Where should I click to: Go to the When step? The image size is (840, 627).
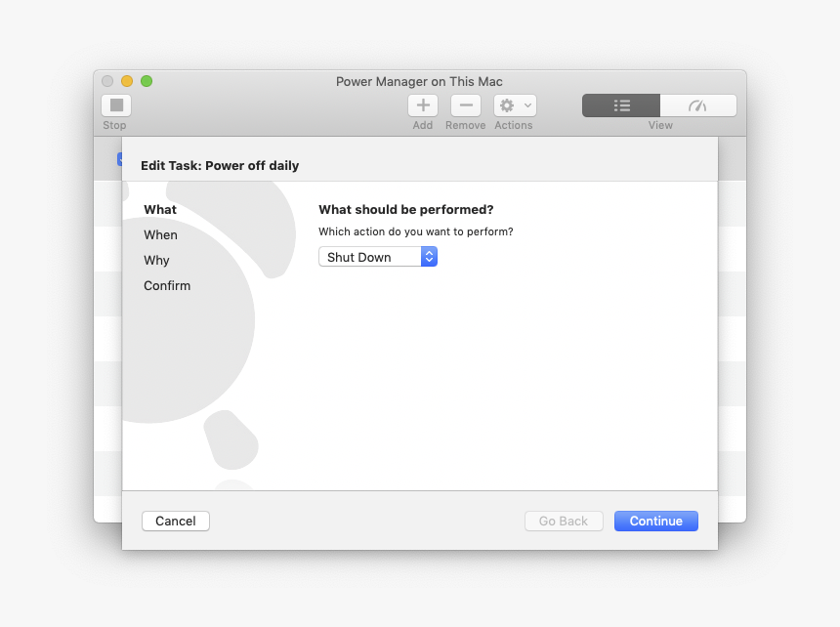(160, 234)
